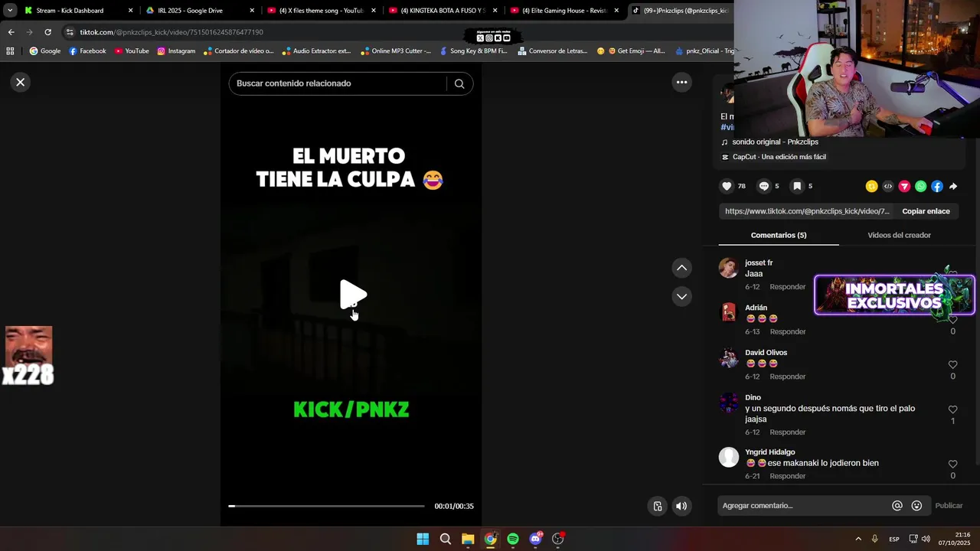Open emoji picker in comment box
Viewport: 980px width, 551px height.
[916, 506]
